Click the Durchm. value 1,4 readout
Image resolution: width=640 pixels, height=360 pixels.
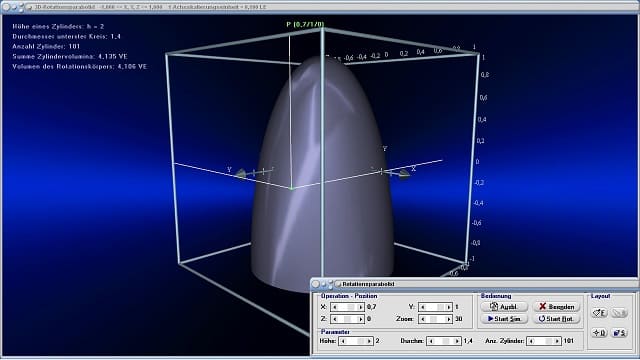click(x=468, y=341)
